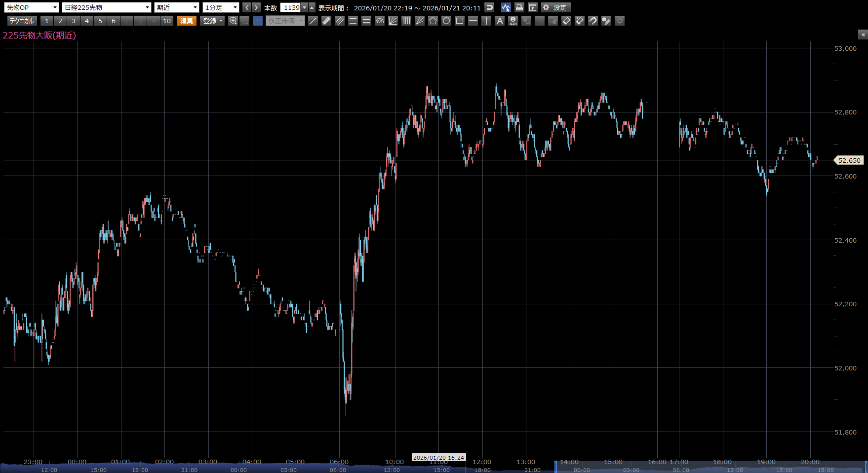Click the orange 編集 button
Image resolution: width=868 pixels, height=473 pixels.
187,21
